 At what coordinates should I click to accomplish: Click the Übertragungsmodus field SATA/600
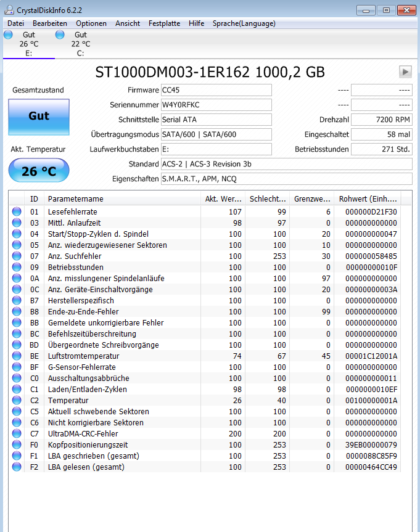216,134
